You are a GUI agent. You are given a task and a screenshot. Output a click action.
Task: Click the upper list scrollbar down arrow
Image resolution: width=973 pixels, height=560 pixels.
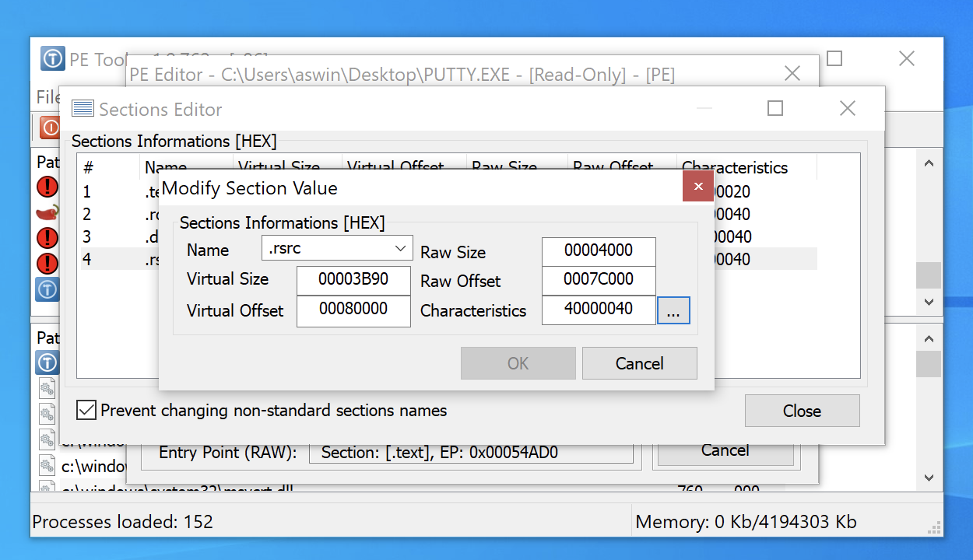[928, 301]
